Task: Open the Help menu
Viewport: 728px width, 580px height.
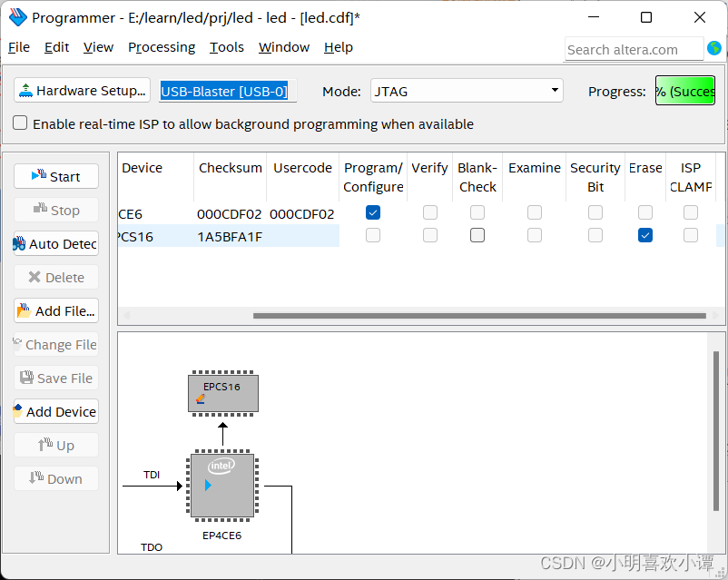Action: [339, 47]
